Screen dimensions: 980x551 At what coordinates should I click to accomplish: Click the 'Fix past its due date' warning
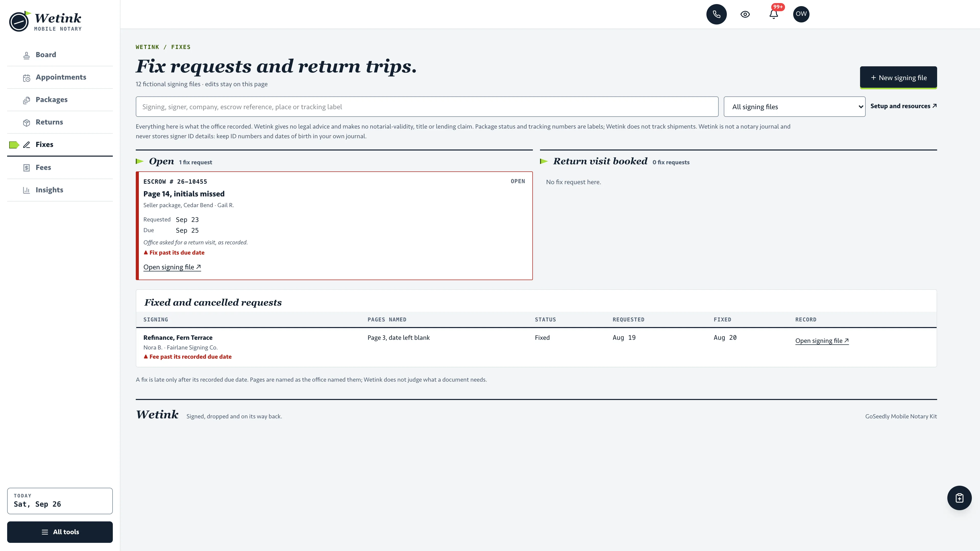point(174,253)
